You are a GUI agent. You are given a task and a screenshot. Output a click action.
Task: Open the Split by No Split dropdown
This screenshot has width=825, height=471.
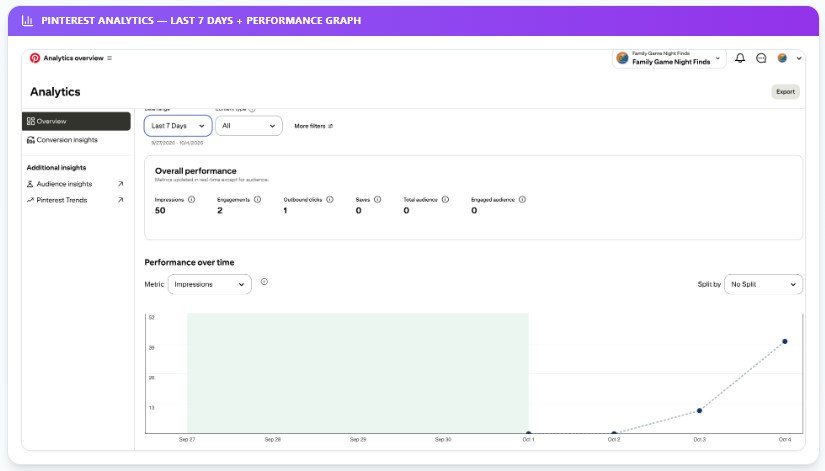click(763, 284)
